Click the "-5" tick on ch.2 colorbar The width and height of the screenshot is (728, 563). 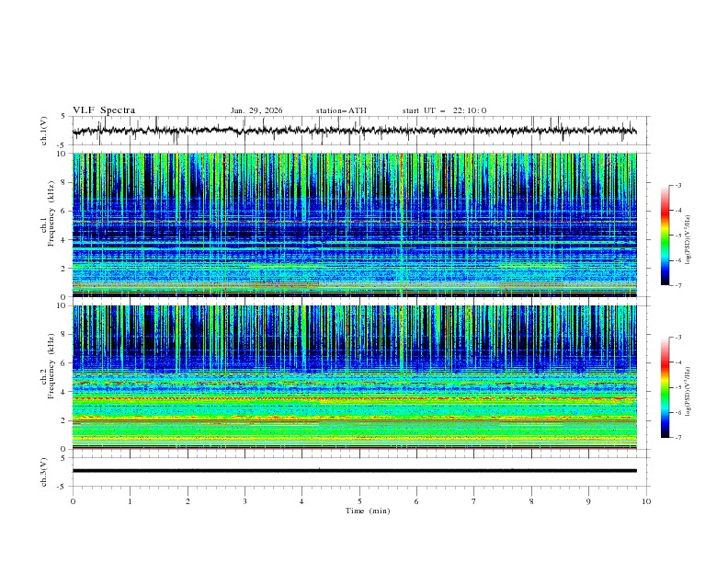pos(678,387)
